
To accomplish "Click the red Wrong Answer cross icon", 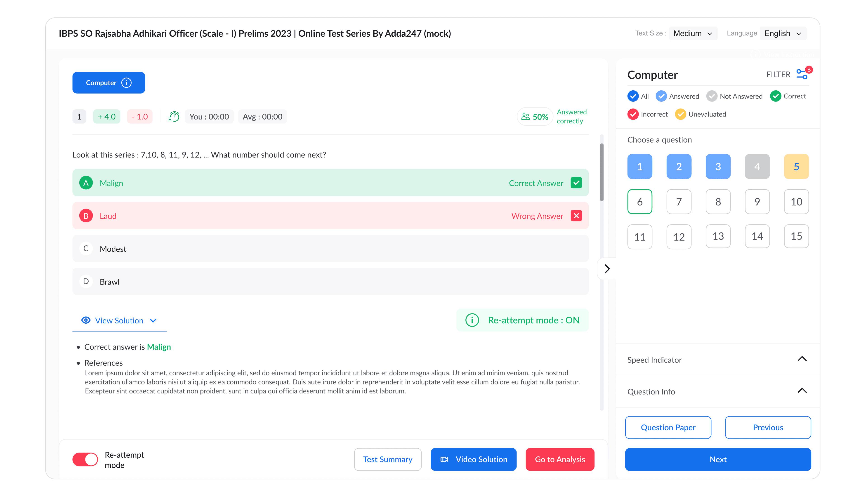I will coord(576,216).
